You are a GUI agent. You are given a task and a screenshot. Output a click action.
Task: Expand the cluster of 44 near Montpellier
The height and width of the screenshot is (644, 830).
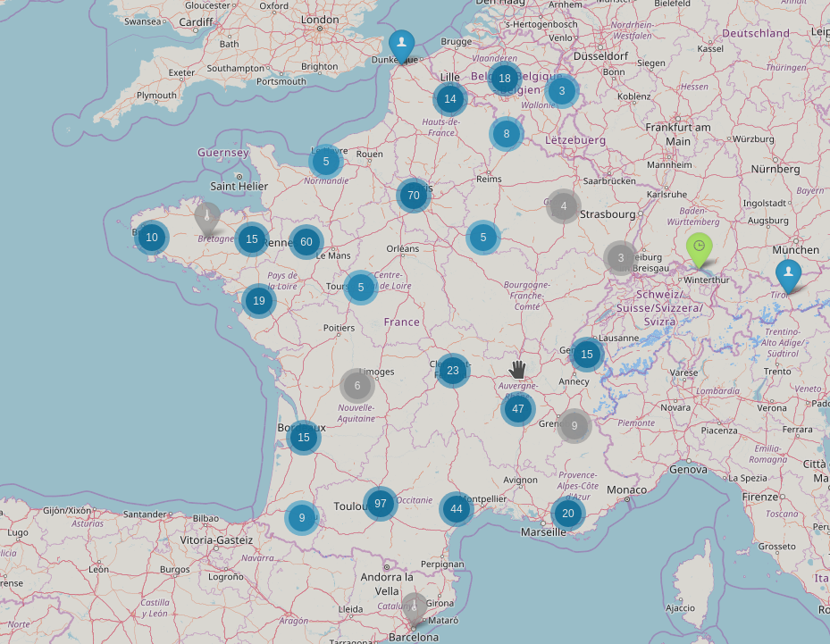point(457,509)
